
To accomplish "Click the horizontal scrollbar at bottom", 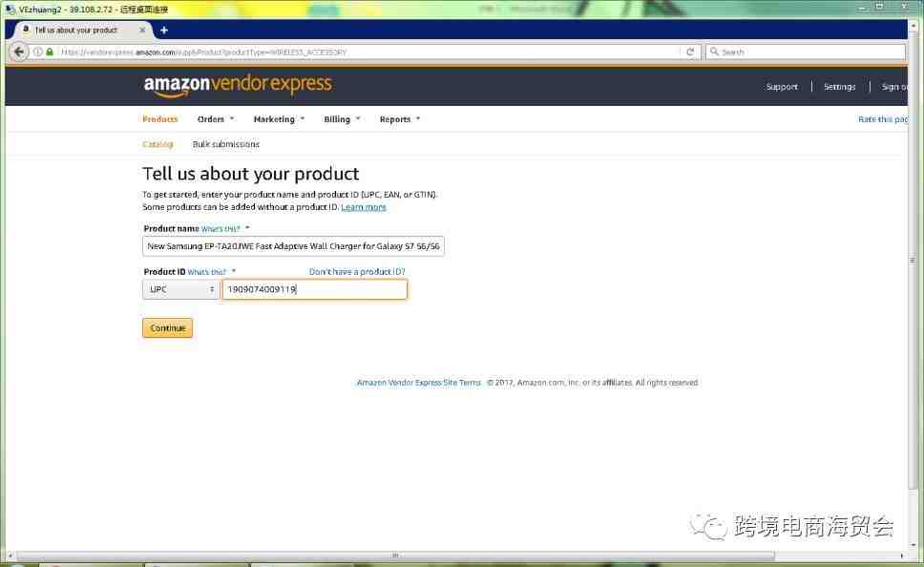I will (395, 556).
